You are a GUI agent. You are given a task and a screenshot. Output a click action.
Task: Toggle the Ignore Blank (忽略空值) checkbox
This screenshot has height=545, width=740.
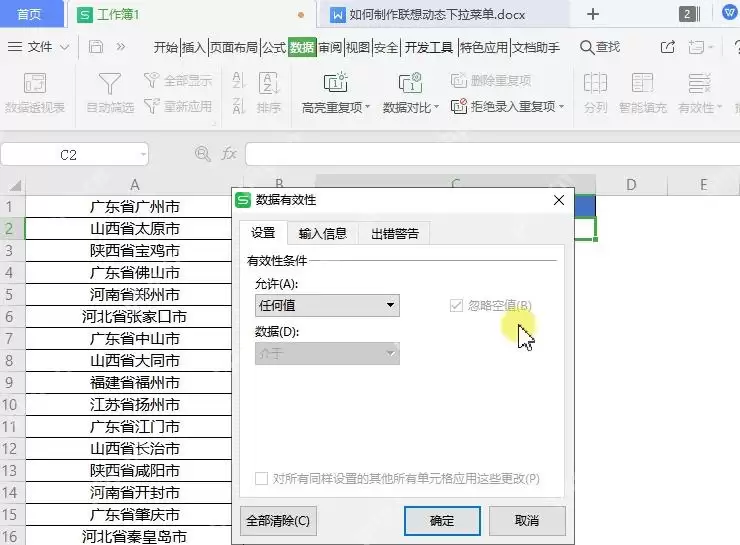point(456,305)
